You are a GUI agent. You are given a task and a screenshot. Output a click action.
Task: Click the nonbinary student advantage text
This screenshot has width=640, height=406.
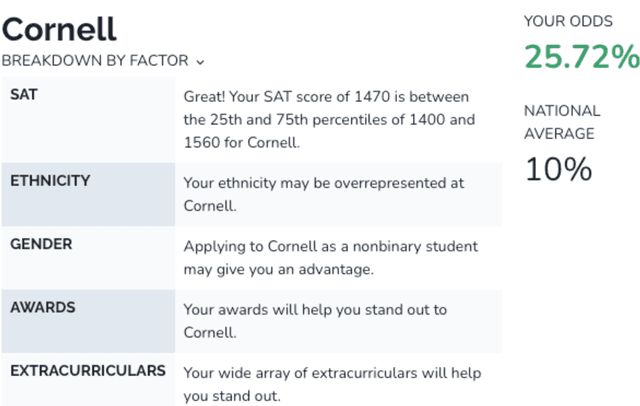331,258
